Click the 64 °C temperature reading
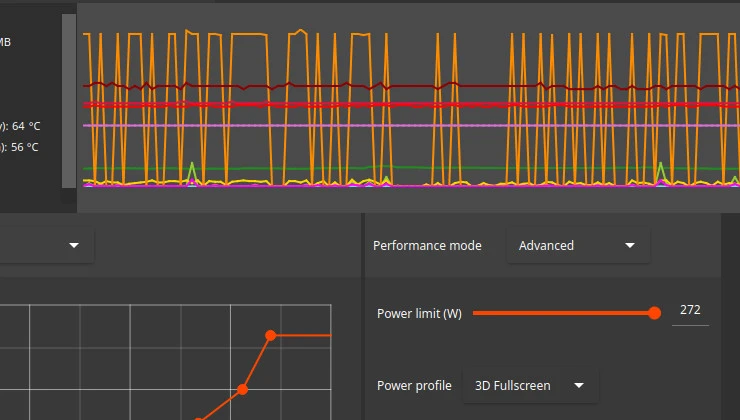The width and height of the screenshot is (740, 420). [x=25, y=126]
